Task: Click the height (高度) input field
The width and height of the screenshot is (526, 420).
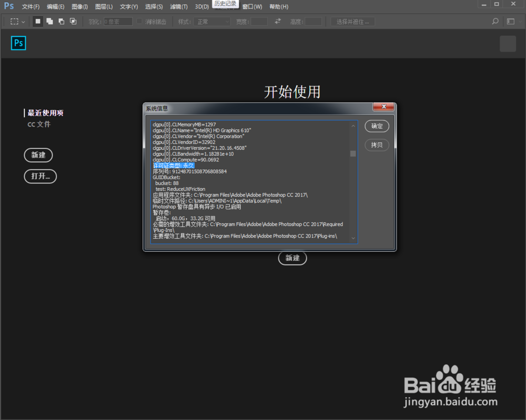Action: pos(313,22)
